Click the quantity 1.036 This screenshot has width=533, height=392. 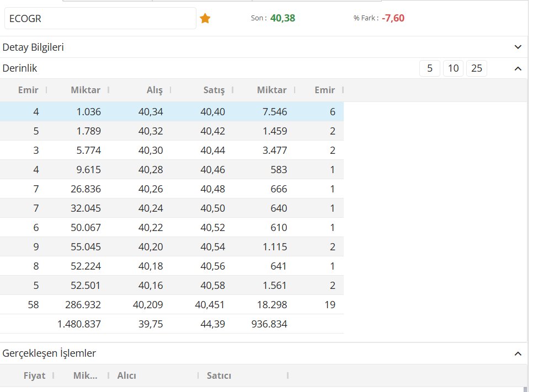88,112
